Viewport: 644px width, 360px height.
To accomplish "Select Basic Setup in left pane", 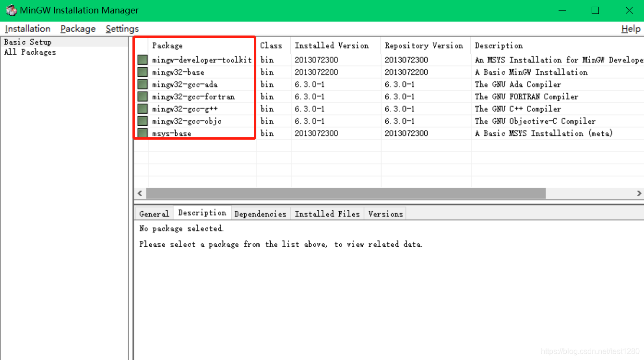I will 27,42.
